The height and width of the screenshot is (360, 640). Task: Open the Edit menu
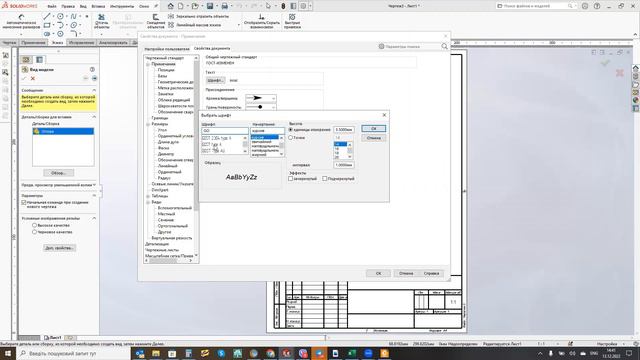pos(68,7)
